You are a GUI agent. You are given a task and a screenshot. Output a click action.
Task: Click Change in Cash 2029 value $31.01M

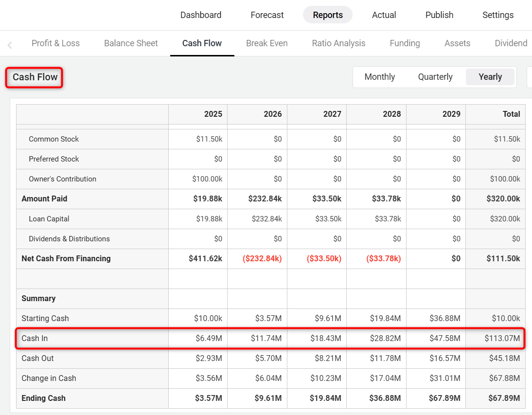(x=445, y=379)
